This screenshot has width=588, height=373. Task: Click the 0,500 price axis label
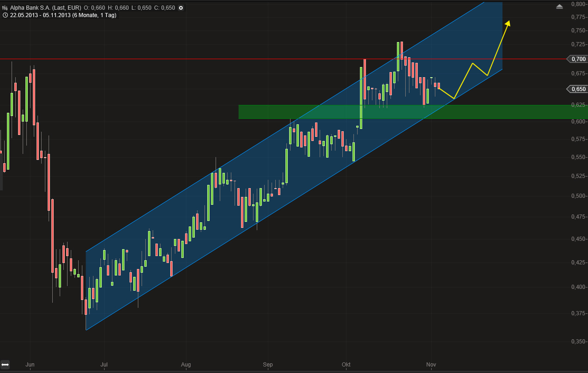coord(578,196)
